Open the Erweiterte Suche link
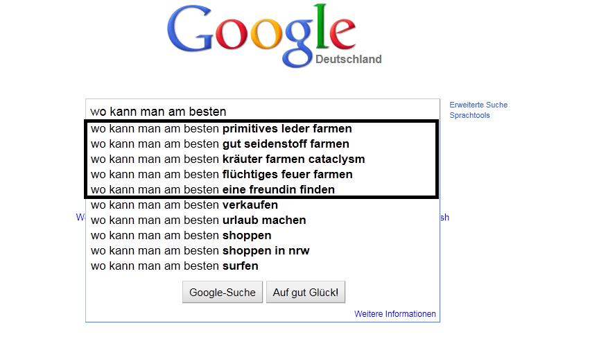The width and height of the screenshot is (599, 364). 478,105
